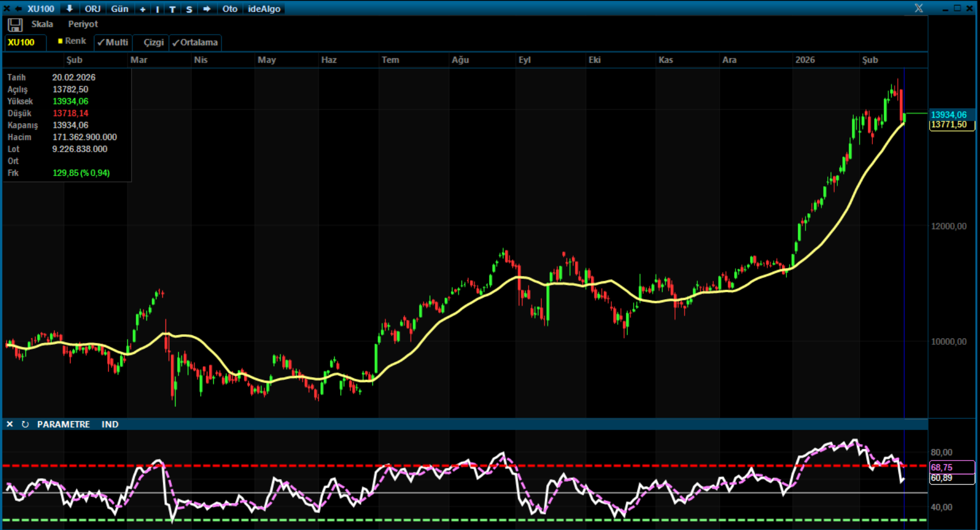
Task: Click the save chart floppy disk icon
Action: click(15, 25)
